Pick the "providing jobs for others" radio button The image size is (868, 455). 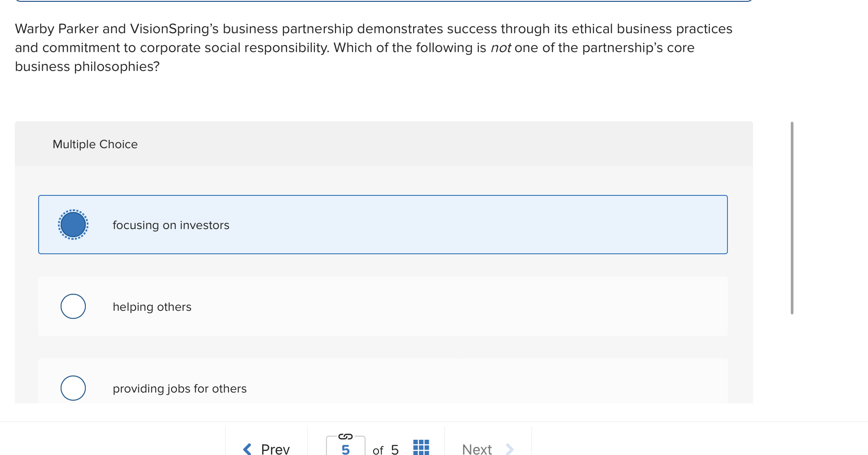click(x=73, y=388)
